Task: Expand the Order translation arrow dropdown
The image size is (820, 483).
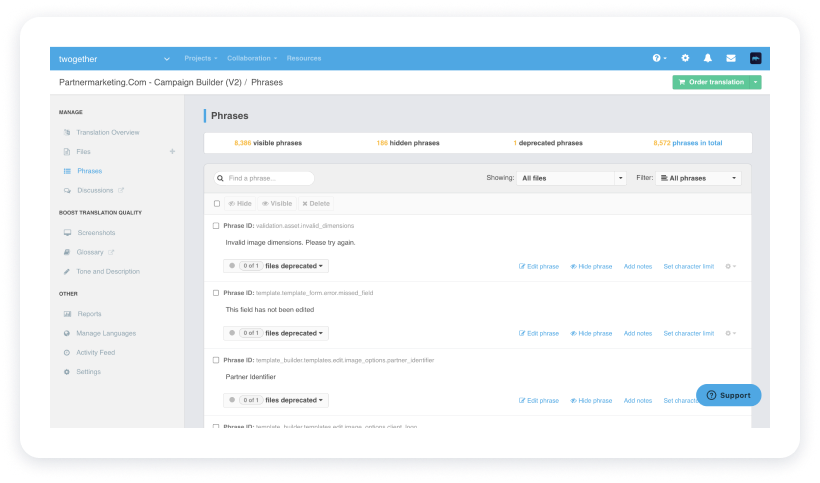Action: pyautogui.click(x=756, y=82)
